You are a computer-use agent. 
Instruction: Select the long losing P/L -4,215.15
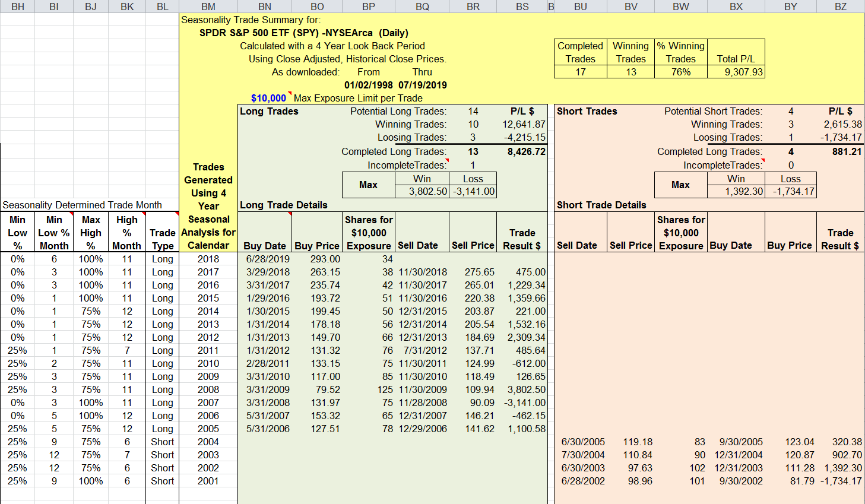[525, 137]
